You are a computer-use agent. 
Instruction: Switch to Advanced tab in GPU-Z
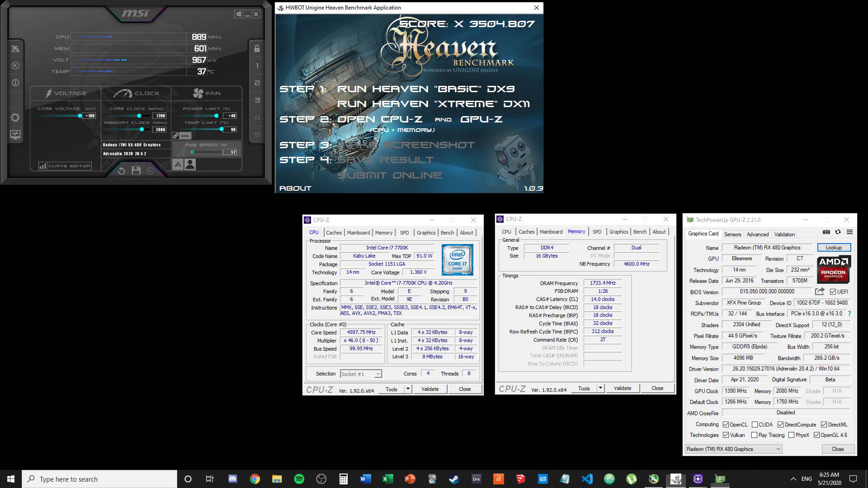757,234
